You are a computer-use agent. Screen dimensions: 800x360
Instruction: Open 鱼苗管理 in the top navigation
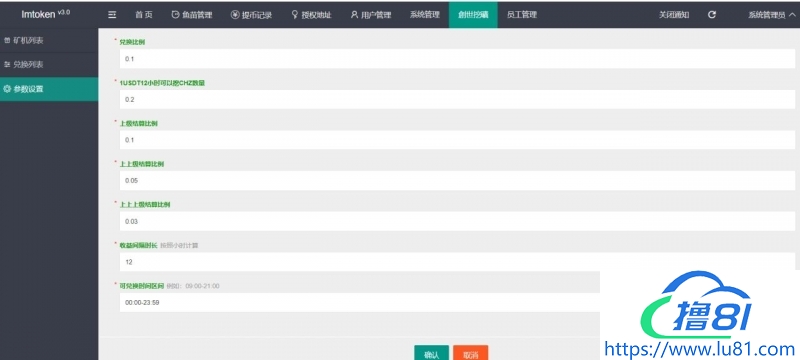(x=192, y=15)
